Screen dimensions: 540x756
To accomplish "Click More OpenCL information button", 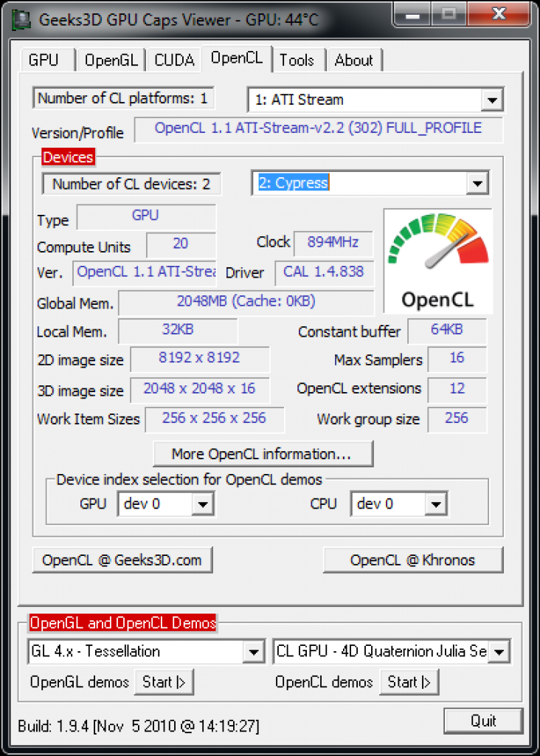I will pos(263,454).
